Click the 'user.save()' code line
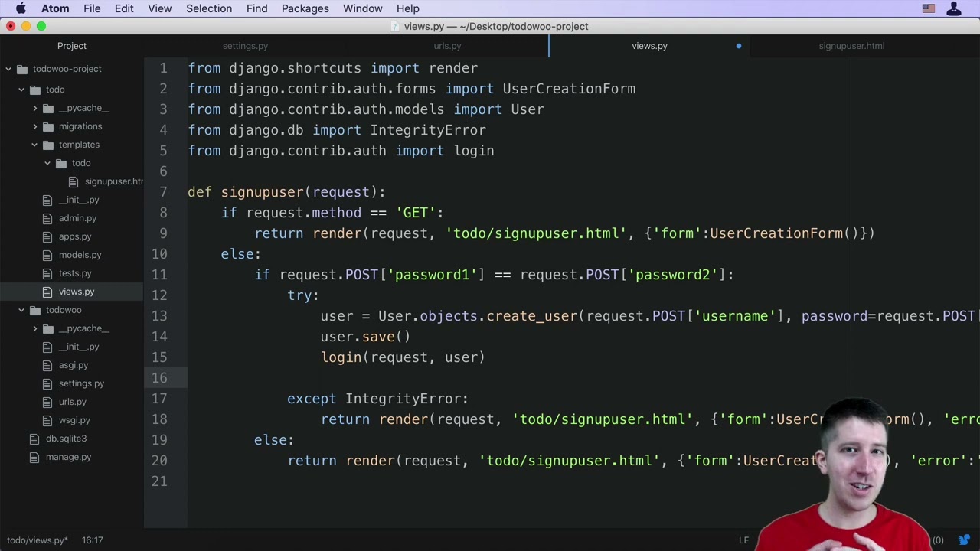 [365, 337]
